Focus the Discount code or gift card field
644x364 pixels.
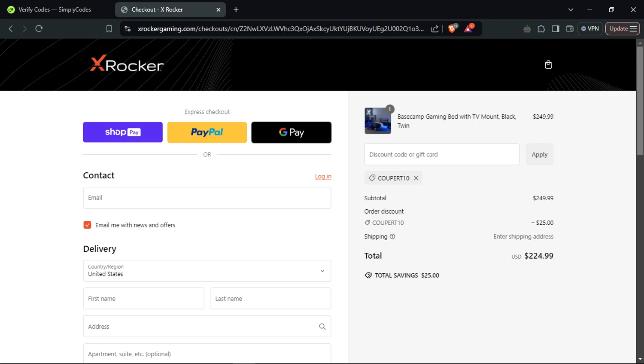pyautogui.click(x=442, y=154)
